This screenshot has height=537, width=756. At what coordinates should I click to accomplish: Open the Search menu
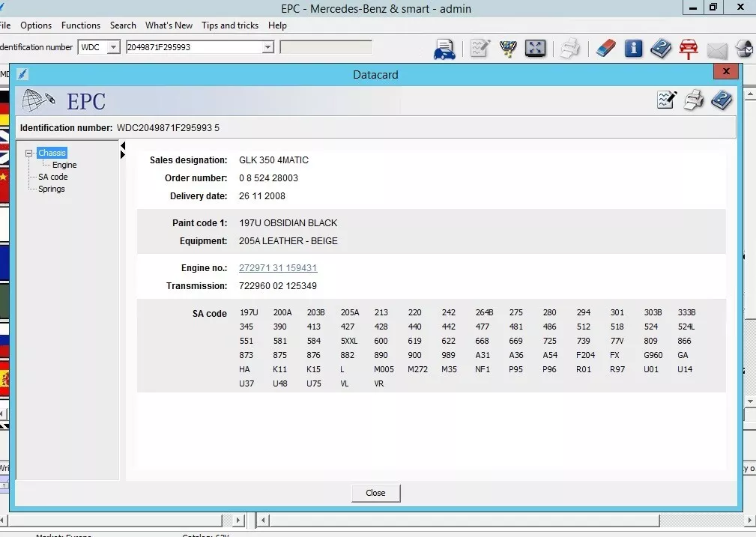coord(123,25)
